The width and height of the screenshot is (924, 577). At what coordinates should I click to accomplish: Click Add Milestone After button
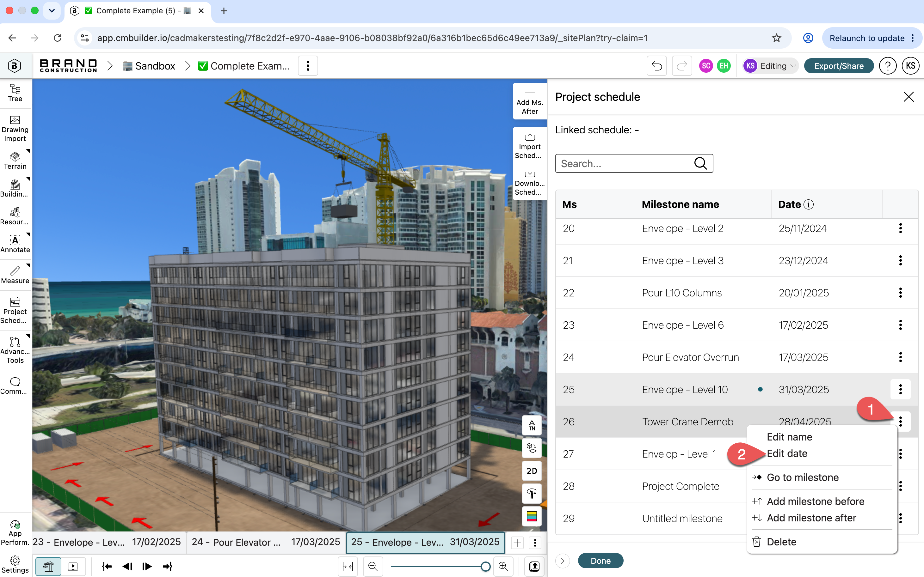[x=530, y=101]
